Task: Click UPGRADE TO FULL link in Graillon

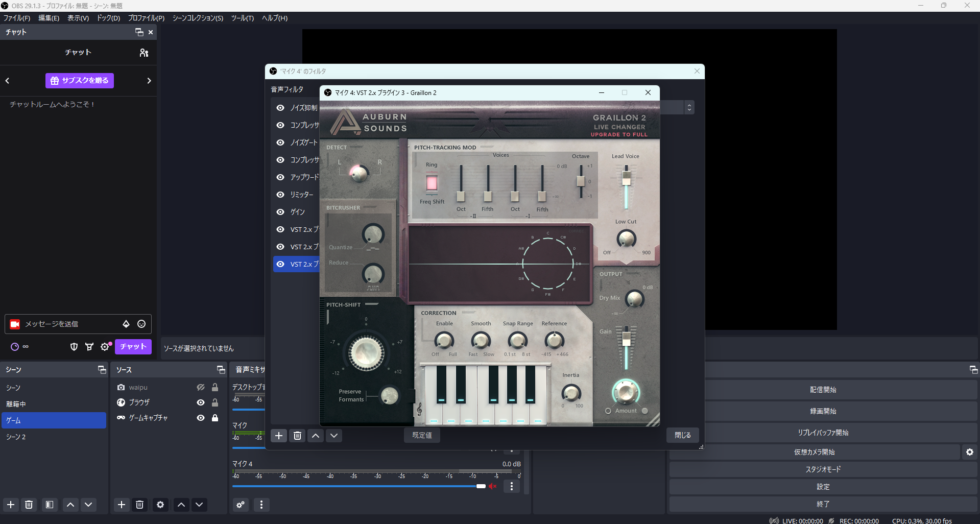Action: point(619,135)
